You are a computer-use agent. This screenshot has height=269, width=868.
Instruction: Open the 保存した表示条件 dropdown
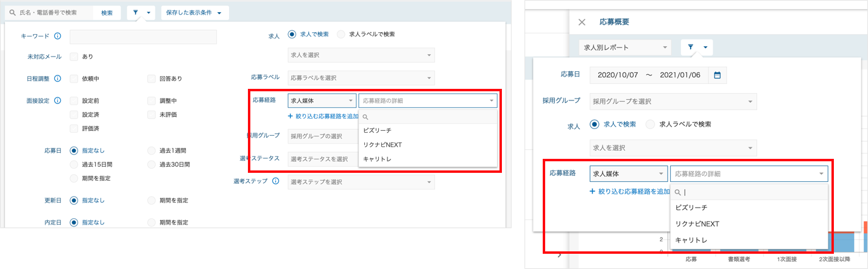(195, 13)
